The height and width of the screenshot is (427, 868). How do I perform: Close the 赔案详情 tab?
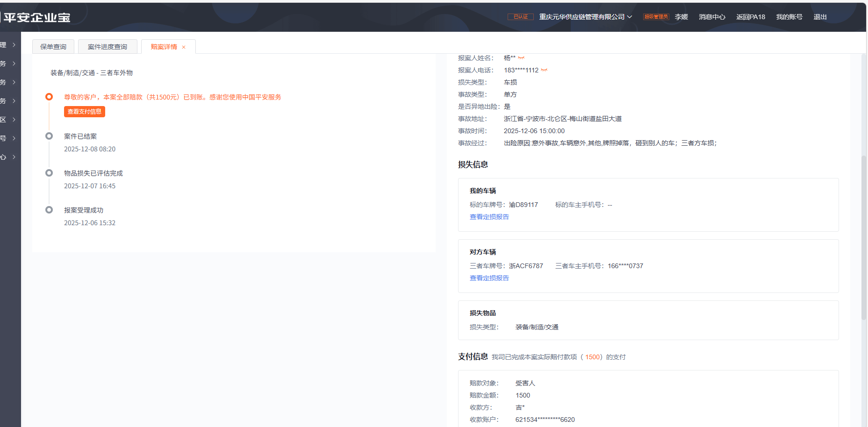[x=184, y=47]
